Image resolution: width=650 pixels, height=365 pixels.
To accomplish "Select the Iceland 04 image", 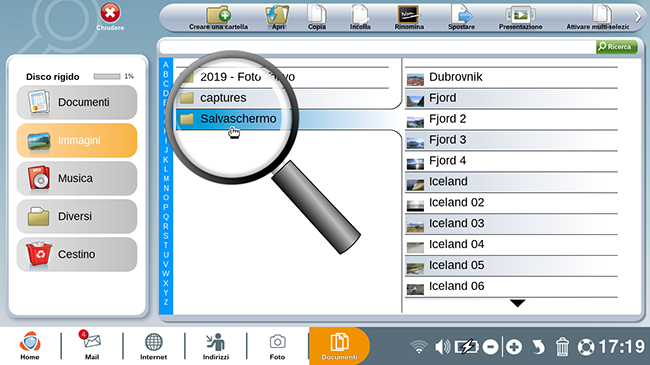I will coord(511,244).
